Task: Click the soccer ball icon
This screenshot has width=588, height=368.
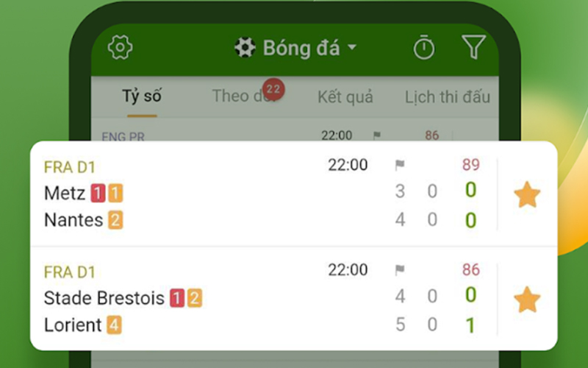Action: [245, 49]
